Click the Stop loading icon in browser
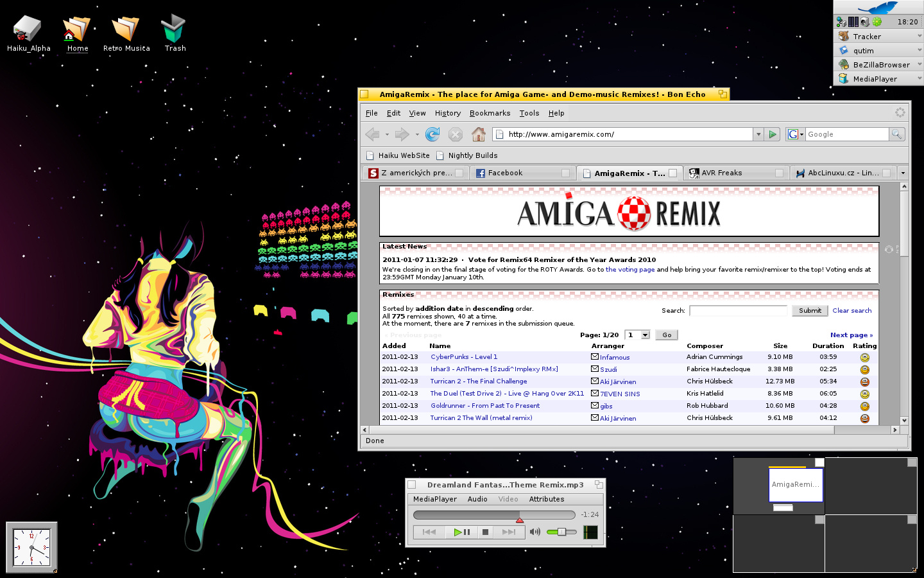This screenshot has height=578, width=924. (456, 134)
